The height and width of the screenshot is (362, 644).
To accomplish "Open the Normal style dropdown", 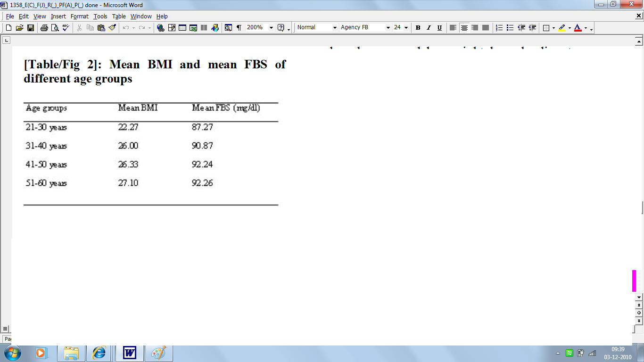I will [335, 28].
